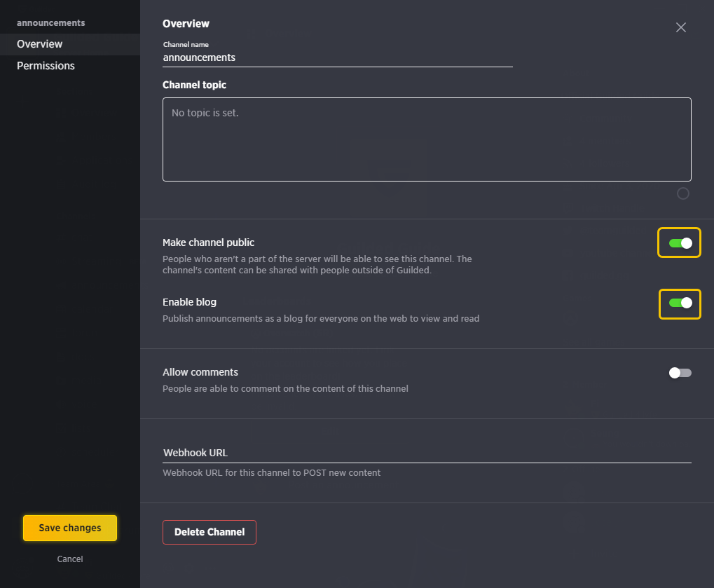Toggle the Make channel public switch
This screenshot has width=714, height=588.
[680, 243]
